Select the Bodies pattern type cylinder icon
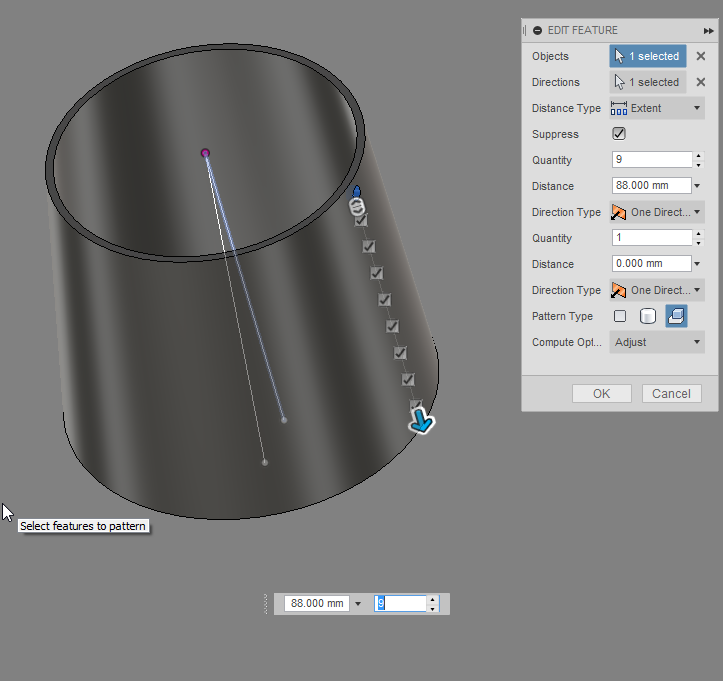 [648, 316]
